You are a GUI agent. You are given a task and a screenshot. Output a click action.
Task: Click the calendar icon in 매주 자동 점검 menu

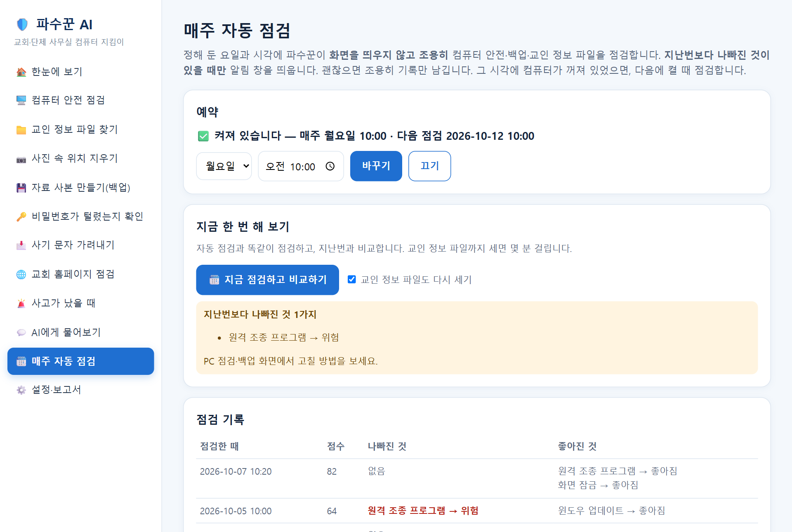click(x=21, y=362)
